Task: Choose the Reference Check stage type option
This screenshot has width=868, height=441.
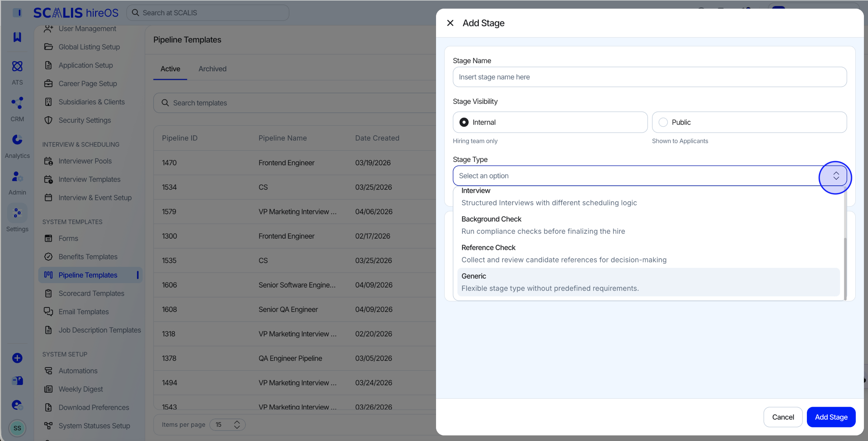Action: (x=648, y=254)
